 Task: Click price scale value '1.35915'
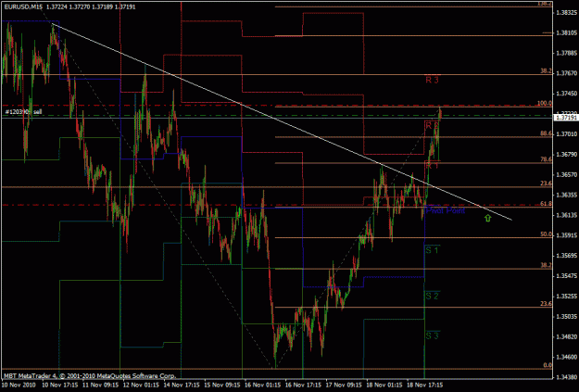(566, 235)
